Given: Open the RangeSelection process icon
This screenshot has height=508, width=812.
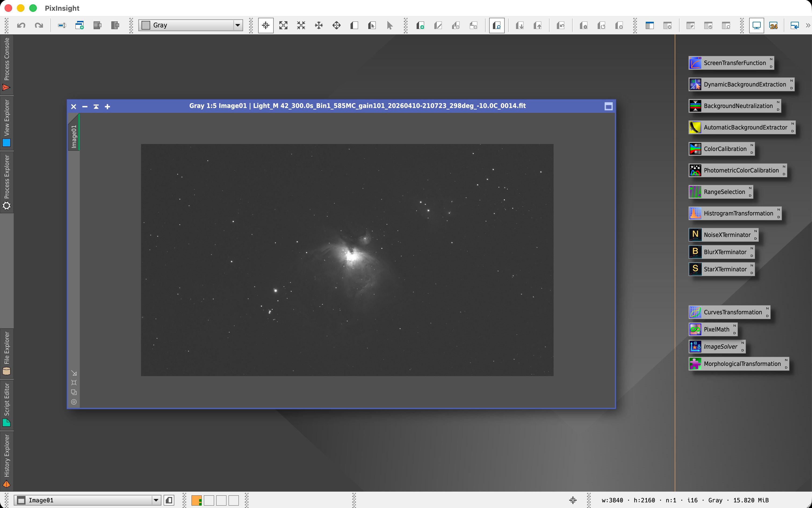Looking at the screenshot, I should (721, 192).
